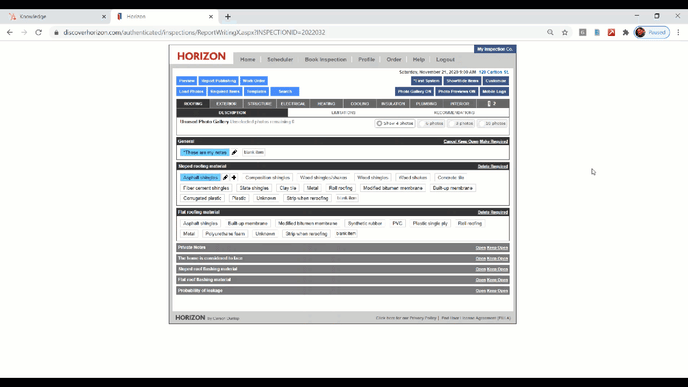Open the Sloped roof flashing material section

(x=480, y=269)
